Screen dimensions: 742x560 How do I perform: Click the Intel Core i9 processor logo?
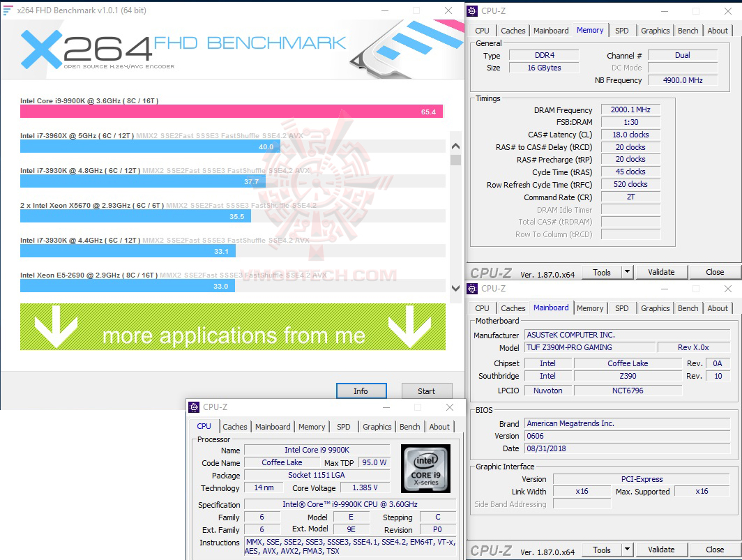tap(425, 469)
